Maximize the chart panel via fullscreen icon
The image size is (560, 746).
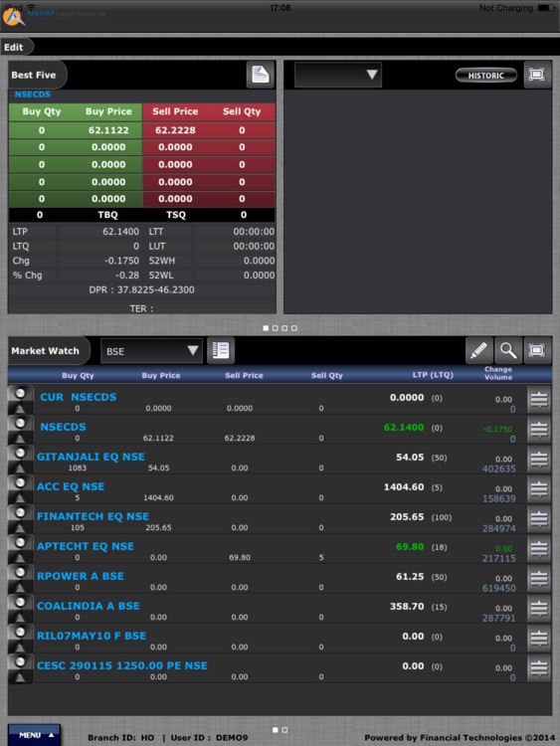pyautogui.click(x=537, y=75)
